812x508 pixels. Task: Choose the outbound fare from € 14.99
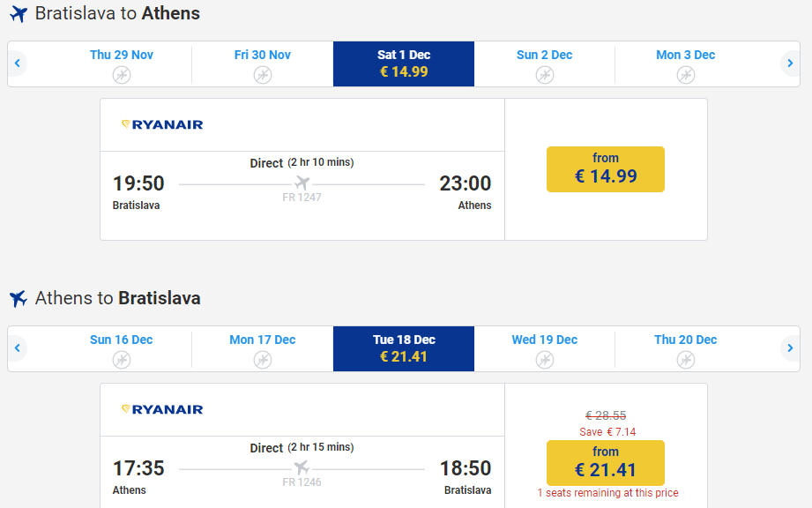[606, 169]
